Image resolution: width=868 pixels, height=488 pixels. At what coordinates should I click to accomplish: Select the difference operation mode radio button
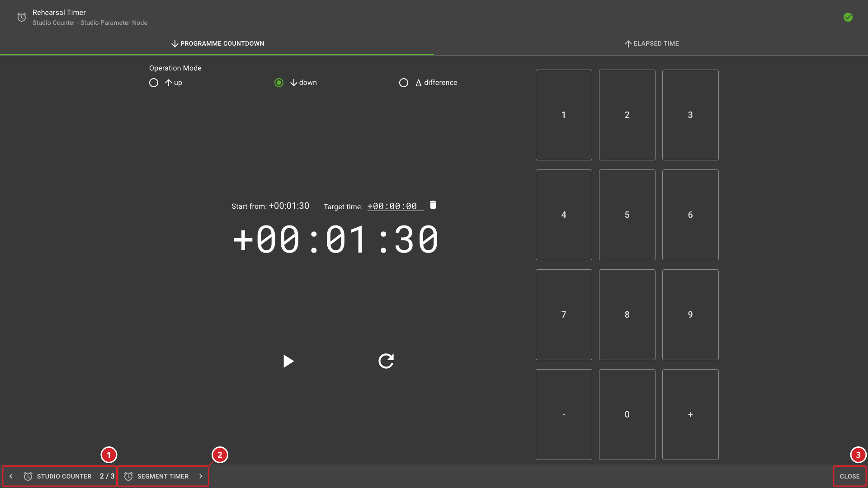(404, 83)
